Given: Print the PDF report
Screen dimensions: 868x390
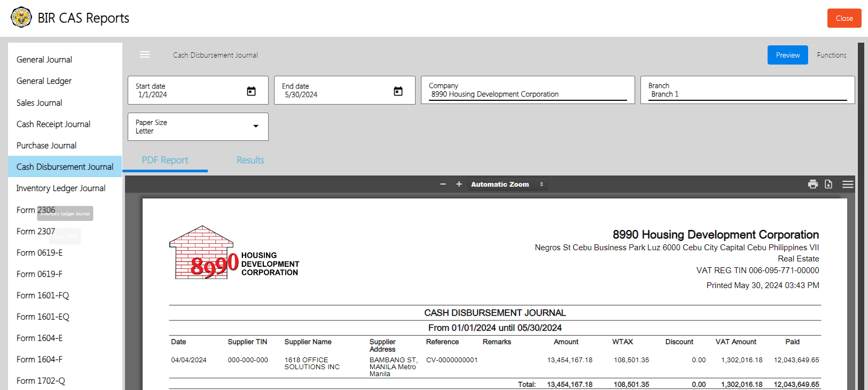Looking at the screenshot, I should click(x=813, y=184).
